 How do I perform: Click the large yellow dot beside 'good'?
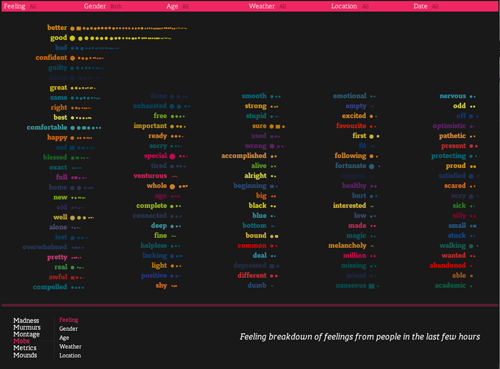[x=72, y=38]
